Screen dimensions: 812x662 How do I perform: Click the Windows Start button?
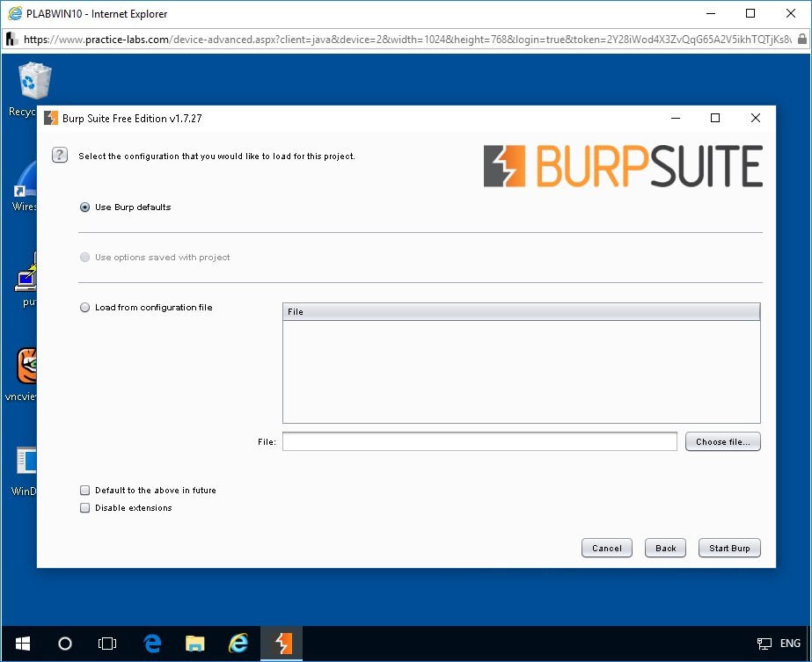[22, 644]
